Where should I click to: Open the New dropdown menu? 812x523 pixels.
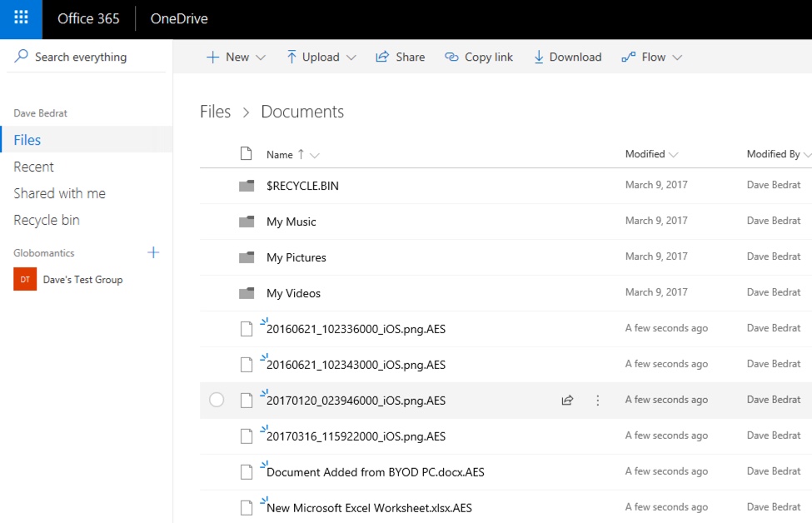click(x=235, y=57)
